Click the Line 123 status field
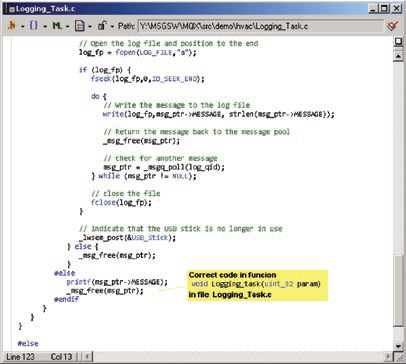The image size is (406, 364). tap(20, 357)
